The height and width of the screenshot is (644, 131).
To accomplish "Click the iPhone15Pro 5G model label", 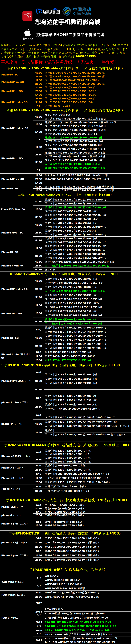I will pos(12,91).
